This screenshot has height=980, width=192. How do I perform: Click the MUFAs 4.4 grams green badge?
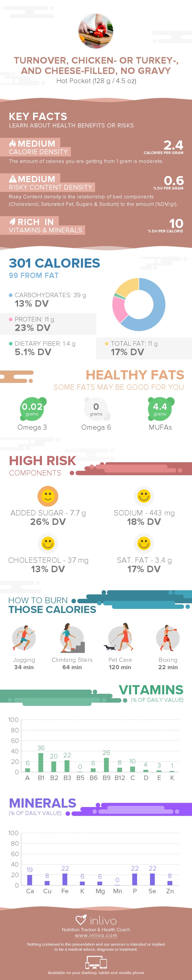click(x=160, y=409)
